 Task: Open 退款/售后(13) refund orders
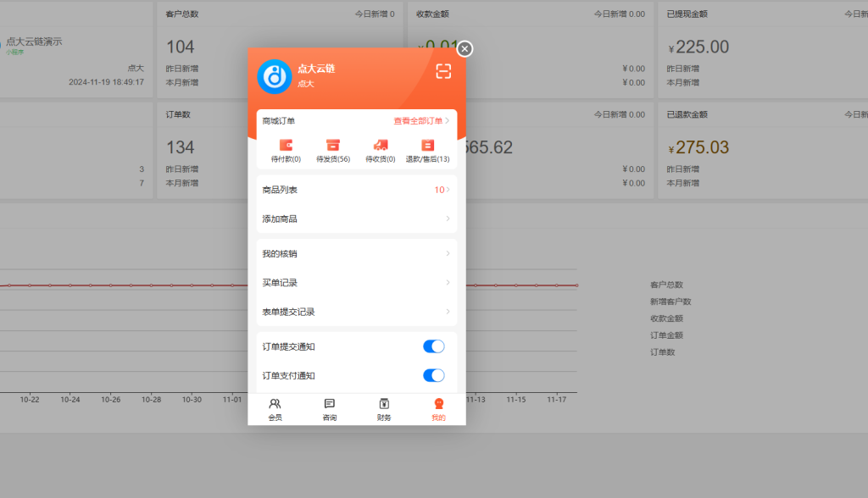[427, 151]
